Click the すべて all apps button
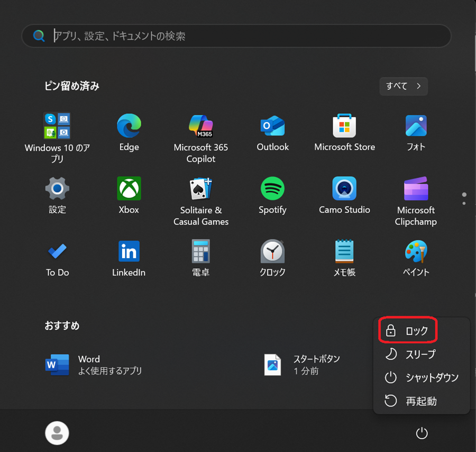Image resolution: width=476 pixels, height=452 pixels. click(x=403, y=86)
